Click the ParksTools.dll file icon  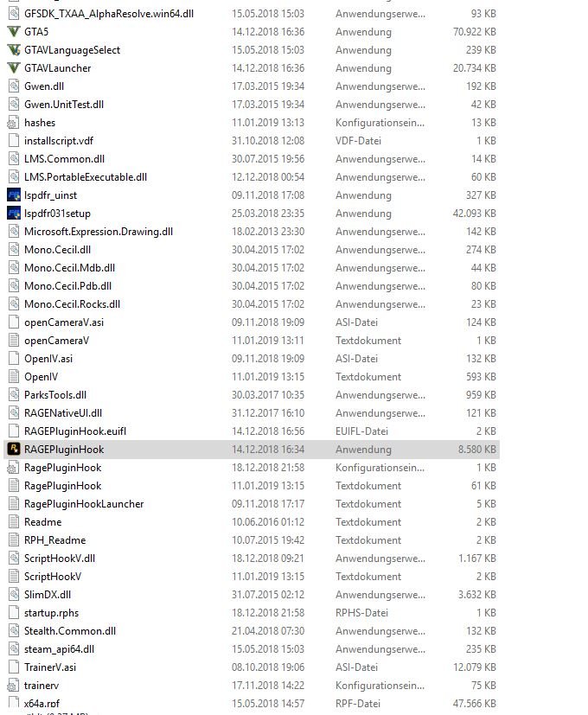coord(14,395)
